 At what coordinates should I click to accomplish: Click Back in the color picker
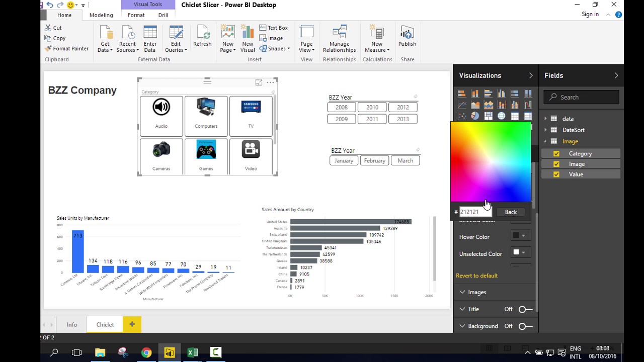(511, 212)
